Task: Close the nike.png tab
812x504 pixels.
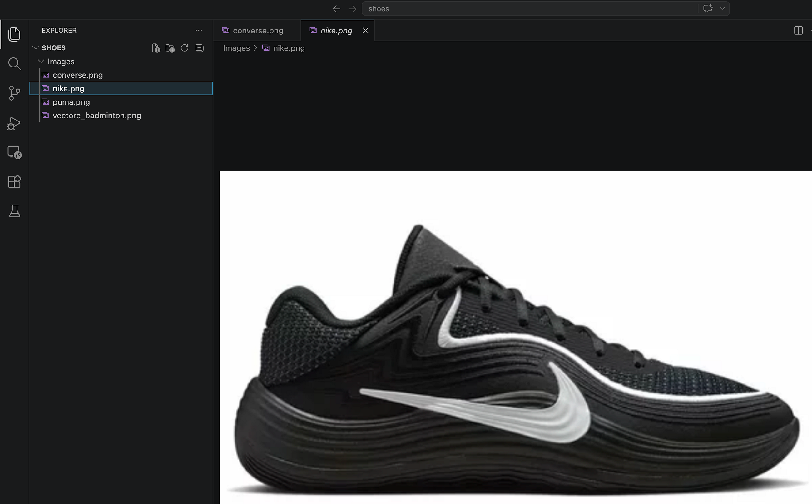Action: coord(366,30)
